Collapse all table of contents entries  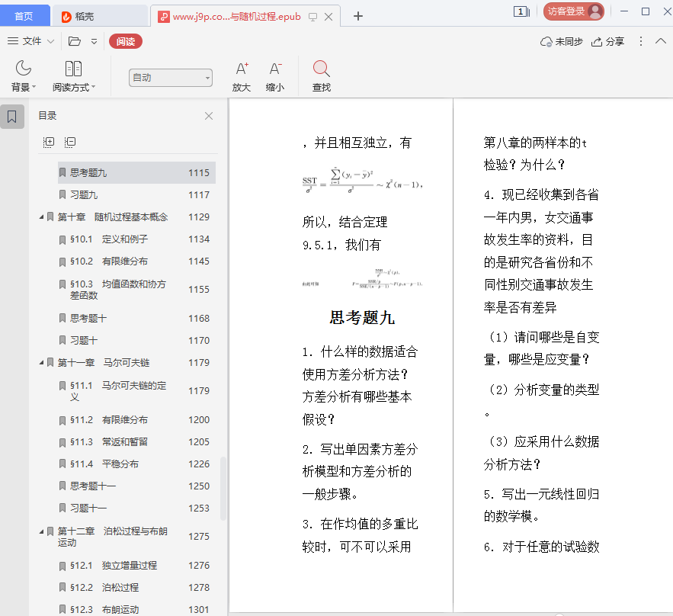coord(70,142)
